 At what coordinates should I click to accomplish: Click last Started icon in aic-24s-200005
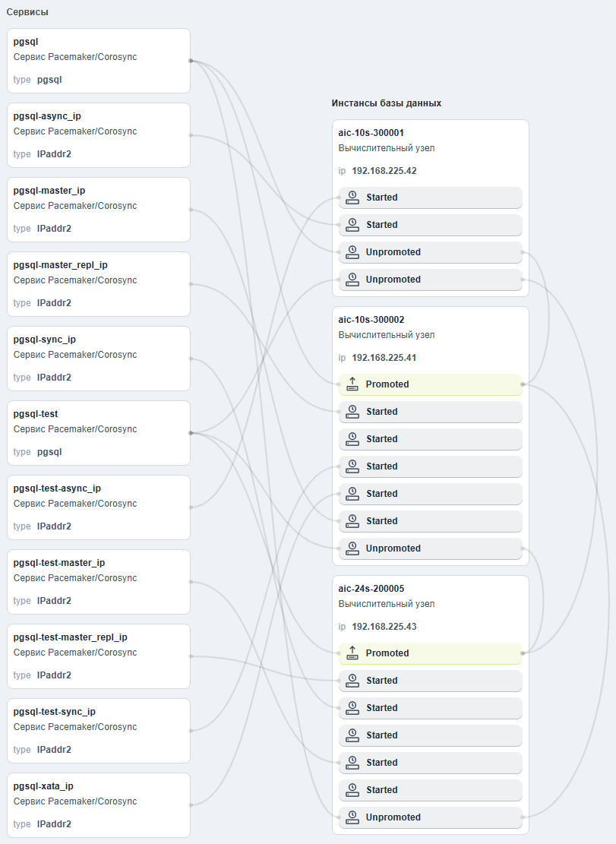click(x=352, y=789)
